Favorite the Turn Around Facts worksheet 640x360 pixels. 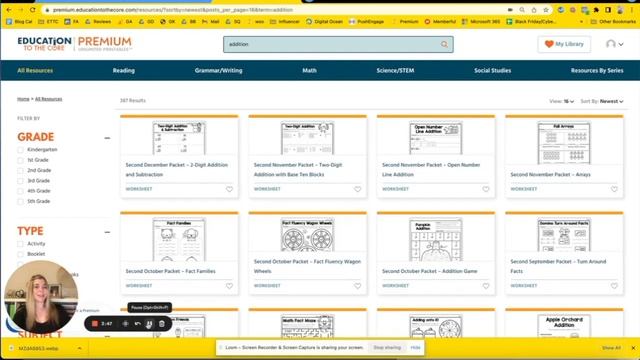tap(614, 286)
